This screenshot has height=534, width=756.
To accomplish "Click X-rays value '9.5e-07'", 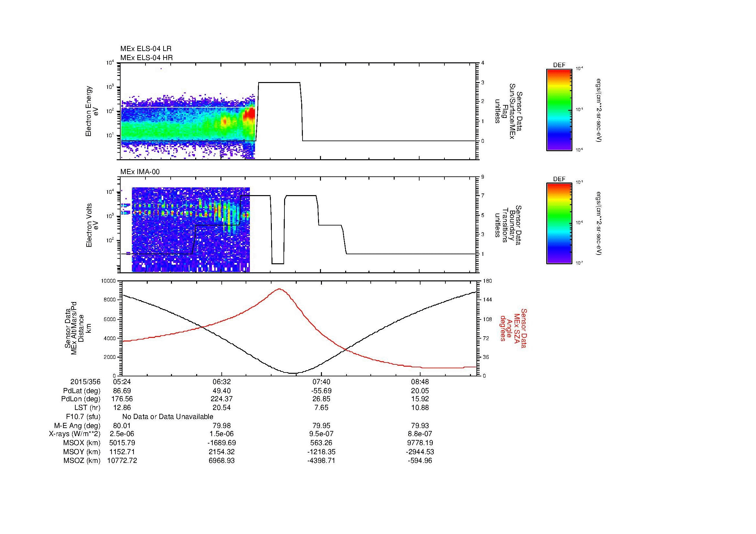I will tap(321, 434).
